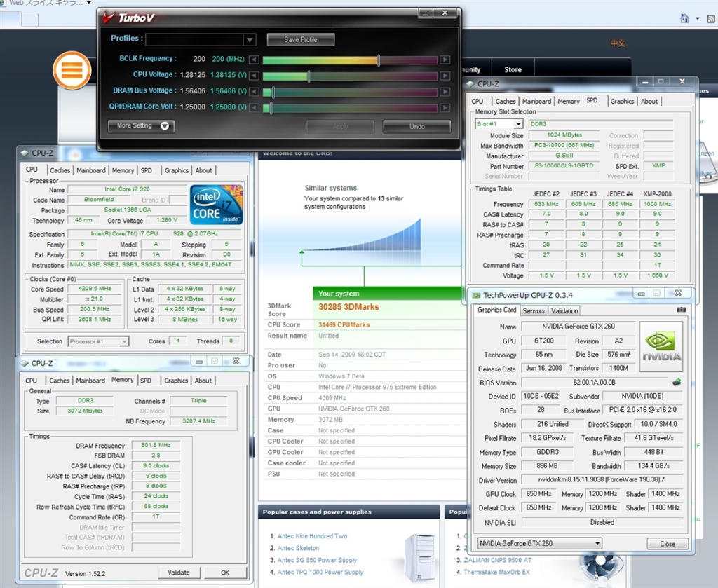718x588 pixels.
Task: Open the Antec Nine Hundred Two link
Action: click(x=312, y=536)
